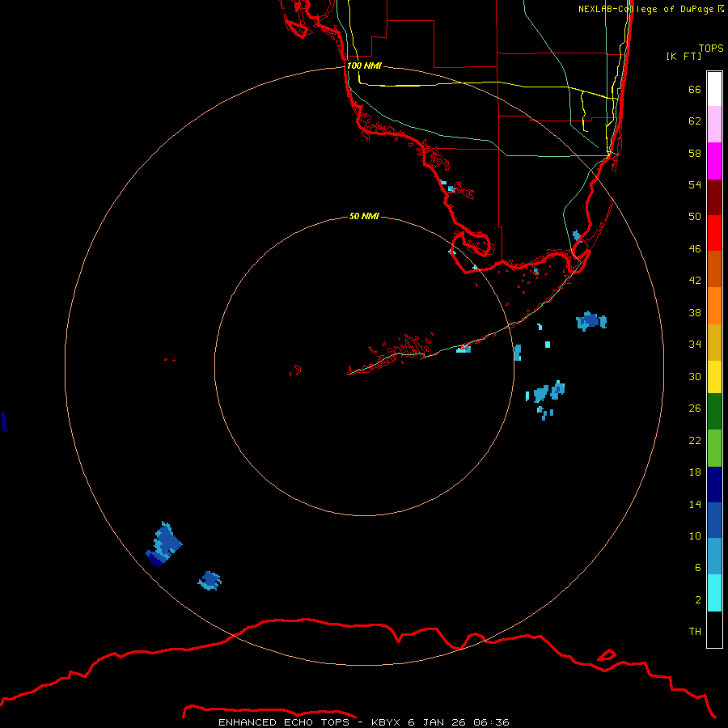Pick the gold legend swatch
The width and height of the screenshot is (728, 728).
coord(714,342)
